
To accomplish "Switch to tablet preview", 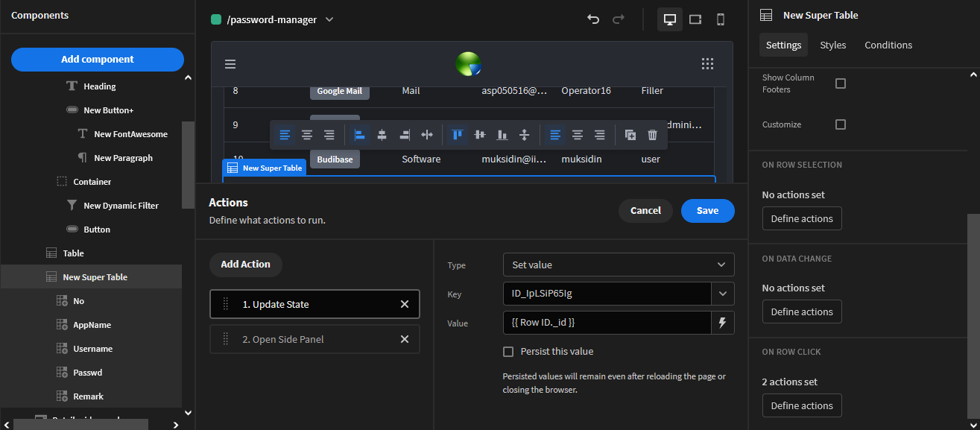I will [x=695, y=19].
